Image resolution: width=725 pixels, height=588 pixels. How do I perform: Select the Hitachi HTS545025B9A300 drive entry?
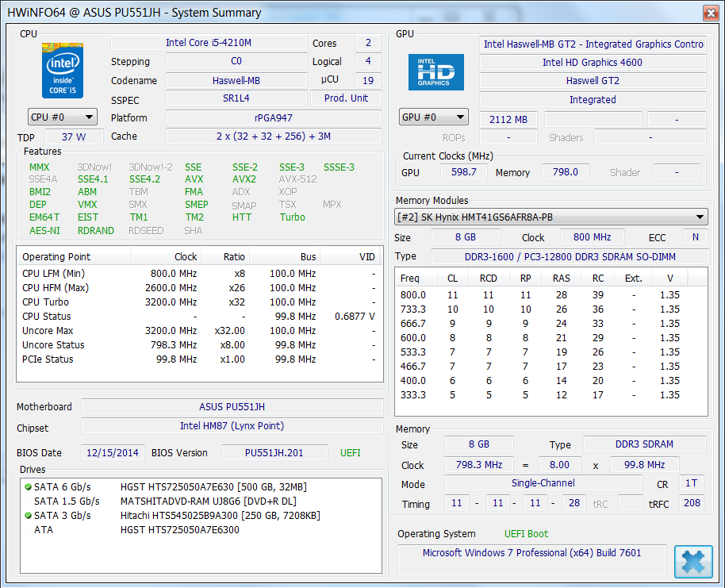point(220,515)
